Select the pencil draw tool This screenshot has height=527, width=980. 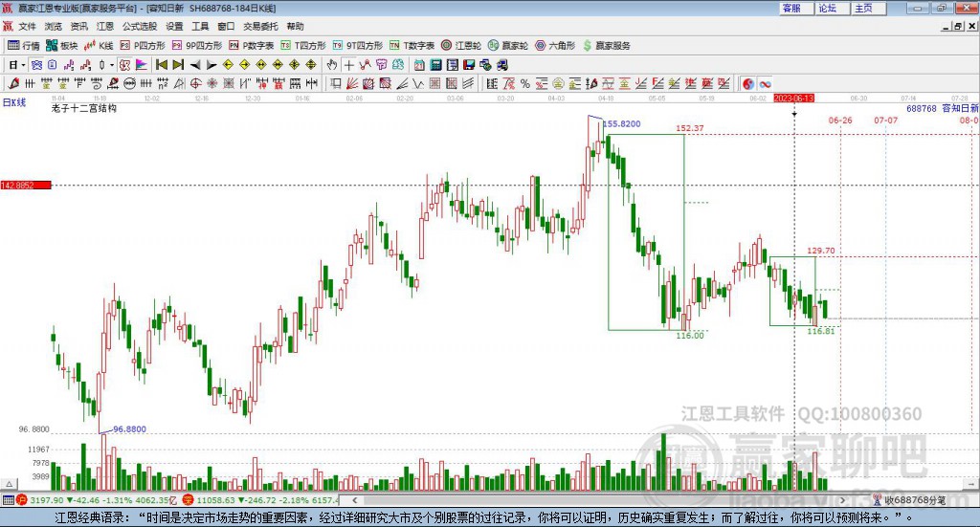[x=13, y=83]
